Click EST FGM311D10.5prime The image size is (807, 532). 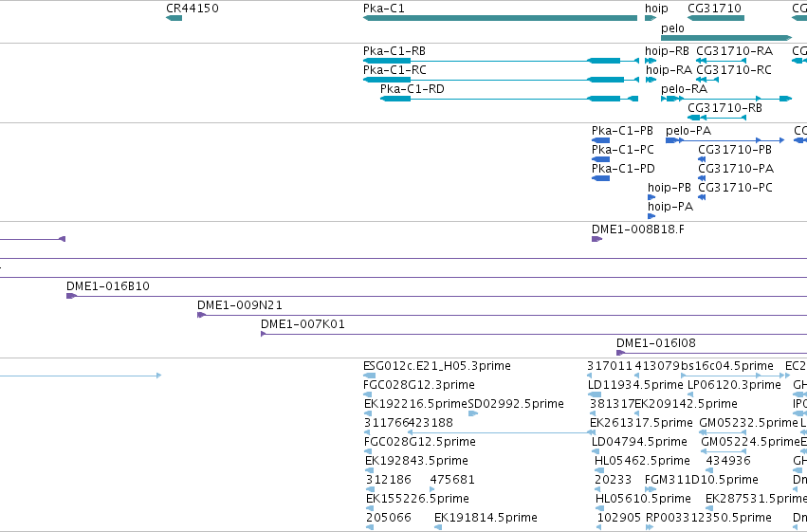point(651,490)
